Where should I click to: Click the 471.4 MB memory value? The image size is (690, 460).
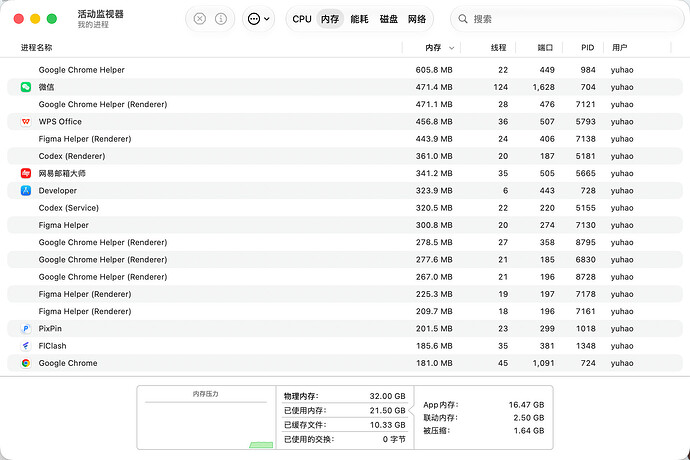click(434, 87)
